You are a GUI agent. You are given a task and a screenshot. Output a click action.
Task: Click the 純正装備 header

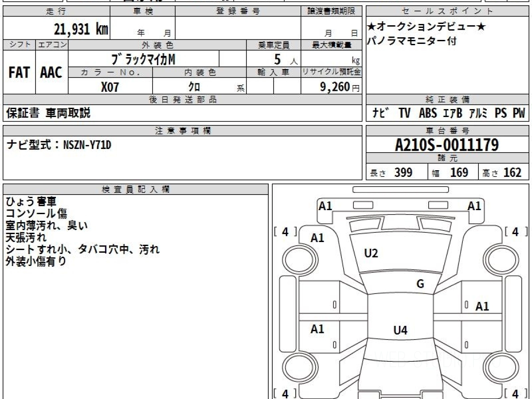(x=448, y=100)
